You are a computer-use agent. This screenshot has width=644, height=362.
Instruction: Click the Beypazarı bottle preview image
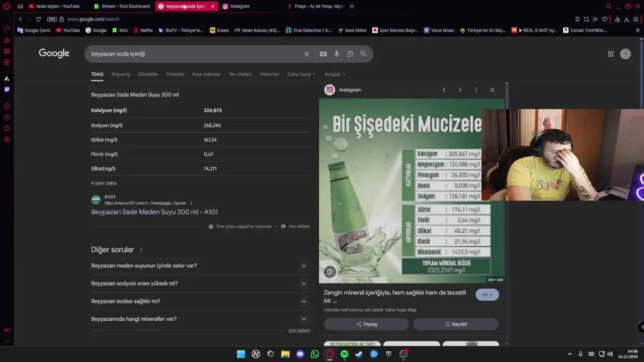(x=412, y=191)
